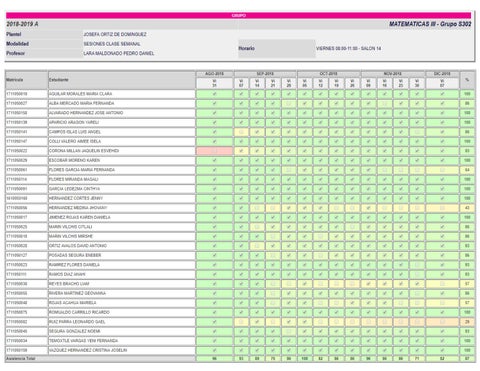Check the DIC 07 box for Hernandez Medina
The image size is (480, 371).
(442, 208)
